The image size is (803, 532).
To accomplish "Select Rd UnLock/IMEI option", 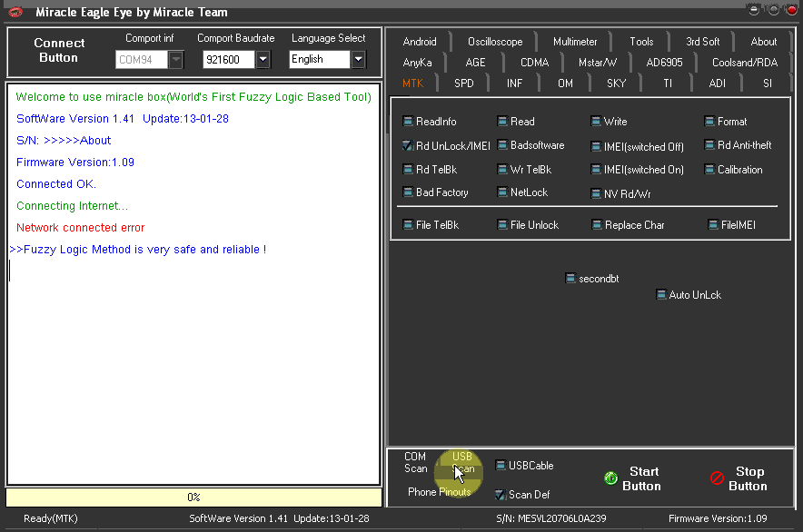I will tap(447, 146).
